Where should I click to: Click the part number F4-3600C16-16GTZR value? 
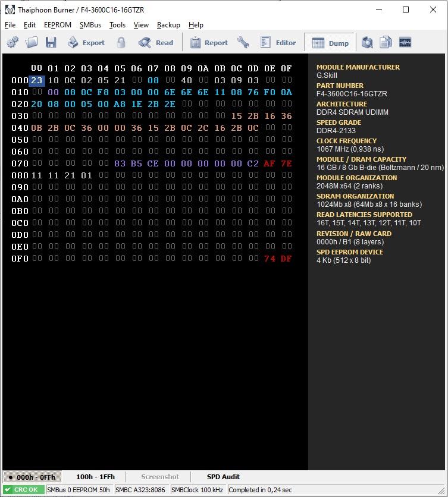(352, 94)
